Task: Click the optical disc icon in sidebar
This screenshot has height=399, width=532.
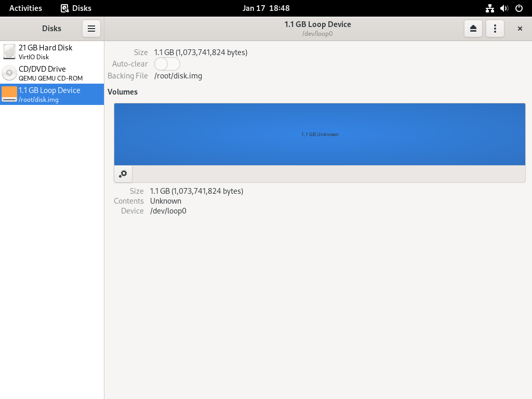Action: tap(9, 73)
